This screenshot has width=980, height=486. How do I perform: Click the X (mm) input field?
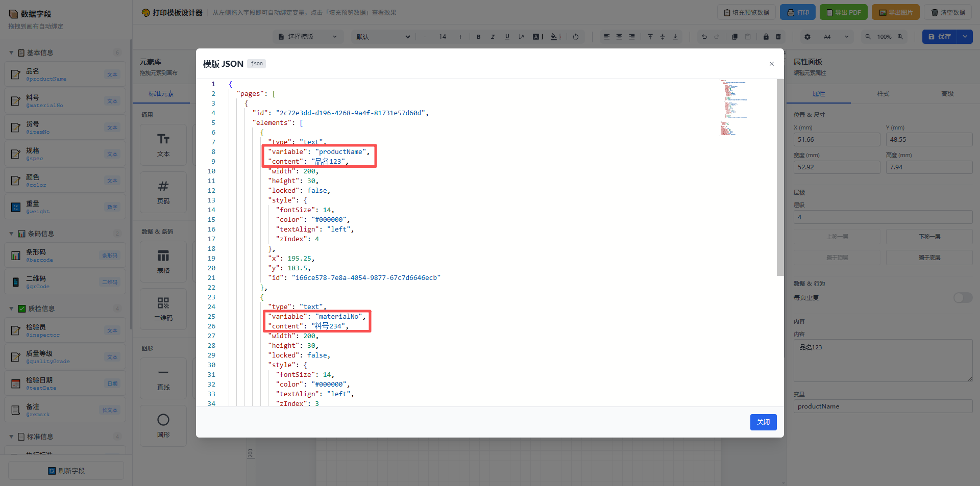point(837,140)
